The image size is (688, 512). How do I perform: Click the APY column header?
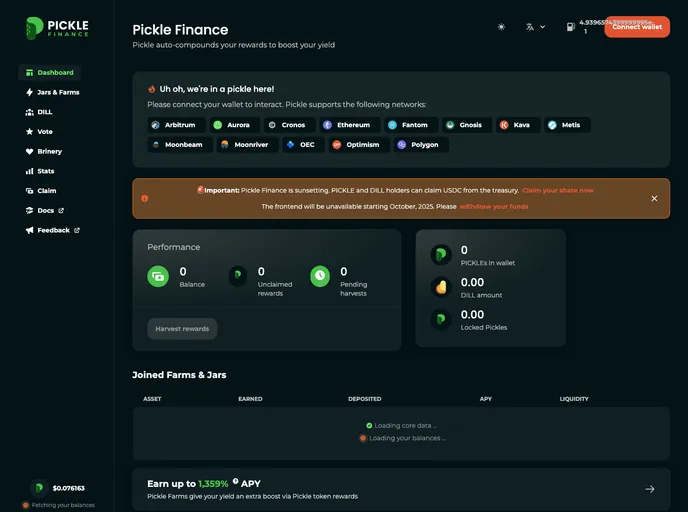click(486, 399)
